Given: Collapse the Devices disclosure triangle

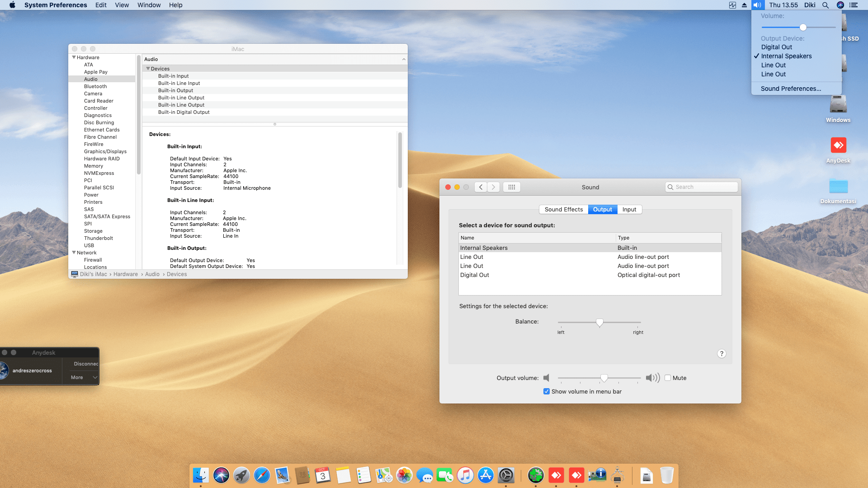Looking at the screenshot, I should [x=148, y=69].
